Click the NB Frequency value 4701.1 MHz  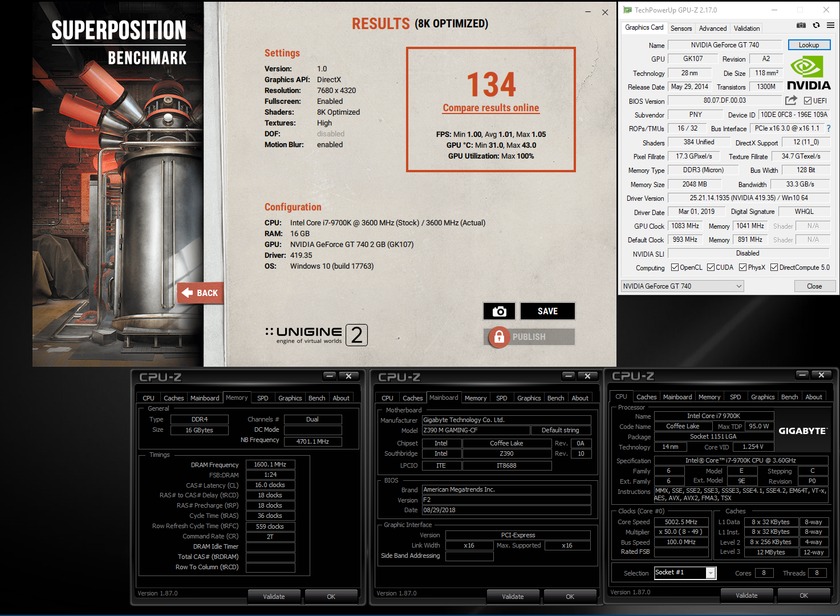click(x=313, y=441)
